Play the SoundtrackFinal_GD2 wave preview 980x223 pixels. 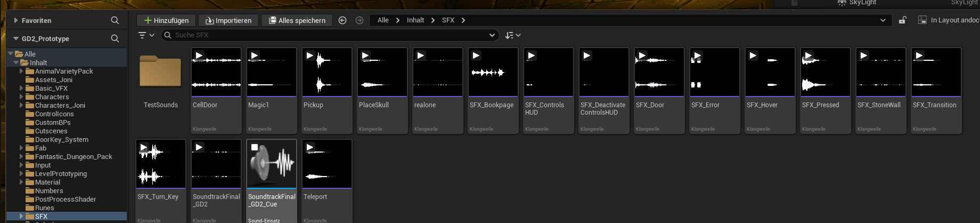click(x=199, y=147)
